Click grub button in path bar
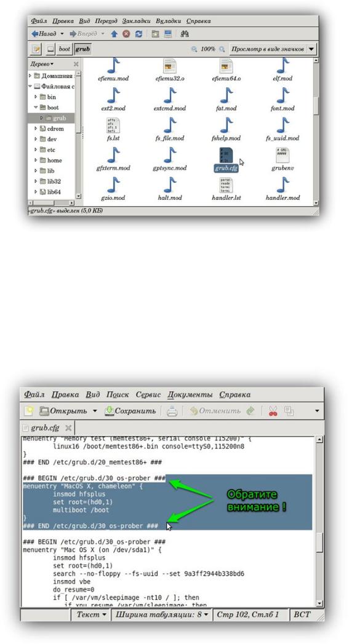 (82, 49)
